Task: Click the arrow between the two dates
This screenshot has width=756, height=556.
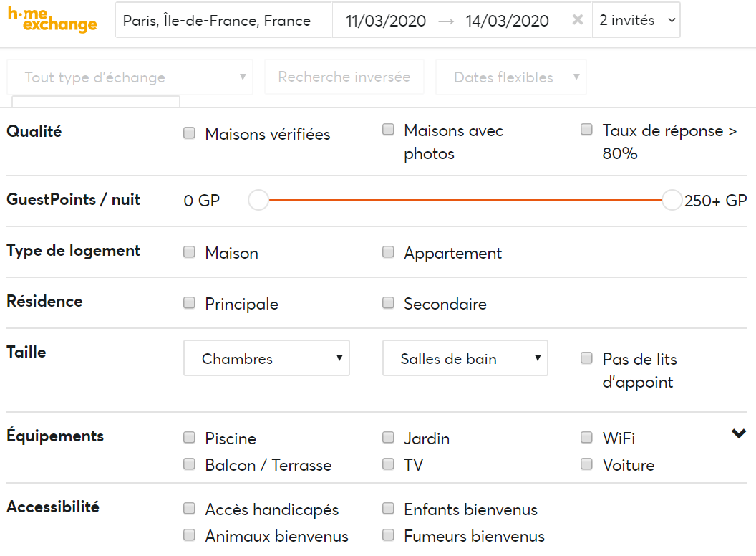Action: (x=447, y=21)
